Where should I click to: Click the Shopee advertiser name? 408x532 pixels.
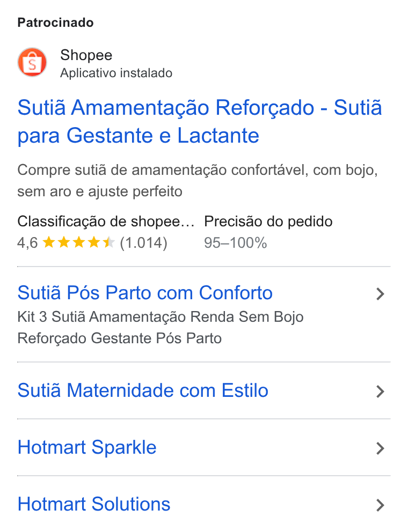coord(86,55)
